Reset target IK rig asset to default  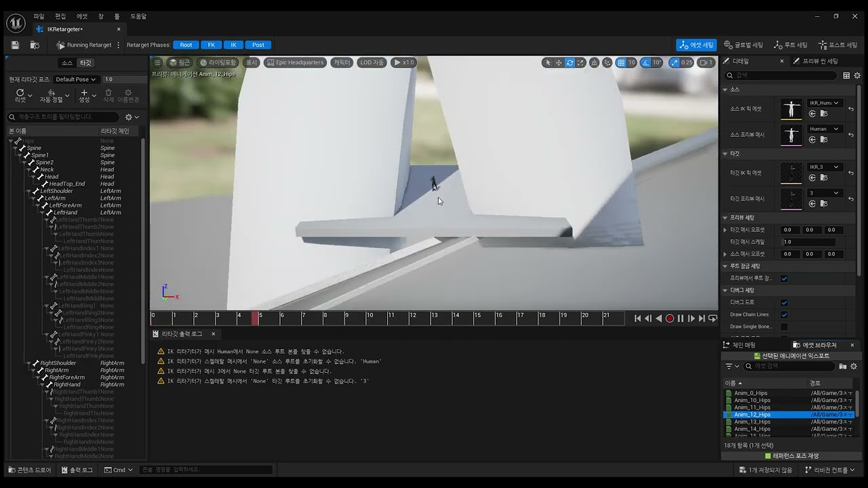pos(851,173)
